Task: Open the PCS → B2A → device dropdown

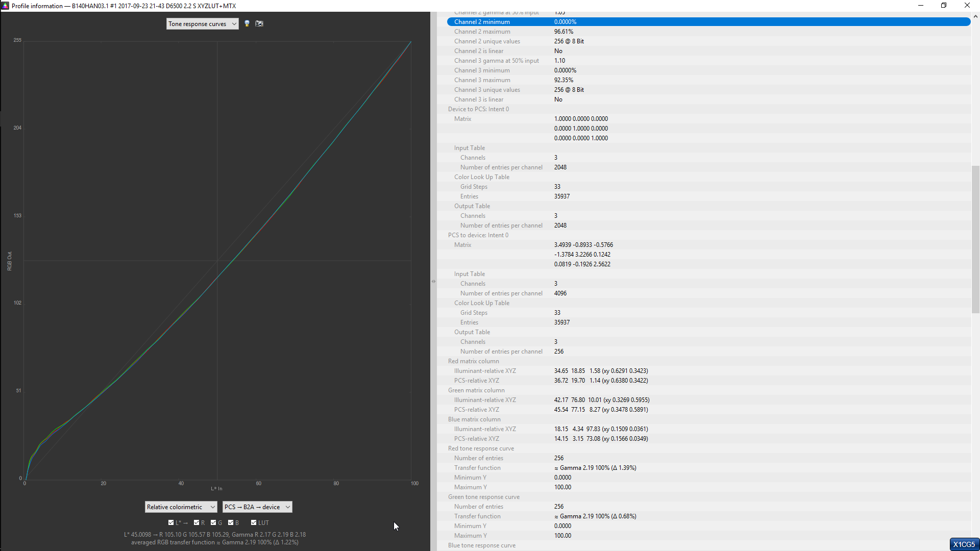Action: point(257,507)
